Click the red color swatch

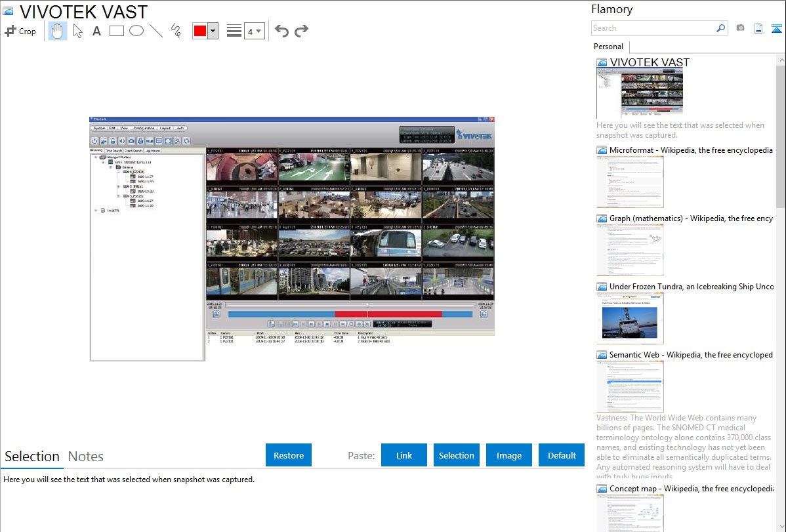click(200, 31)
